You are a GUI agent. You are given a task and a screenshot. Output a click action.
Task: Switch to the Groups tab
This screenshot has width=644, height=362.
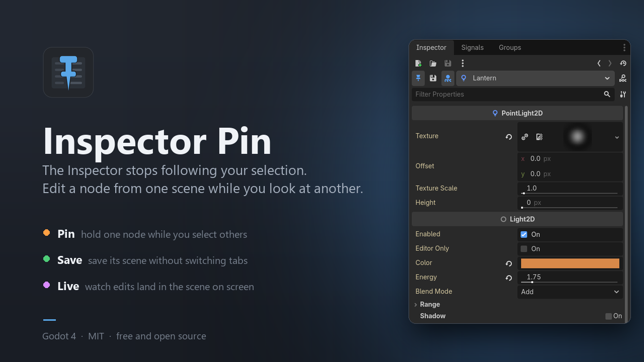click(510, 48)
